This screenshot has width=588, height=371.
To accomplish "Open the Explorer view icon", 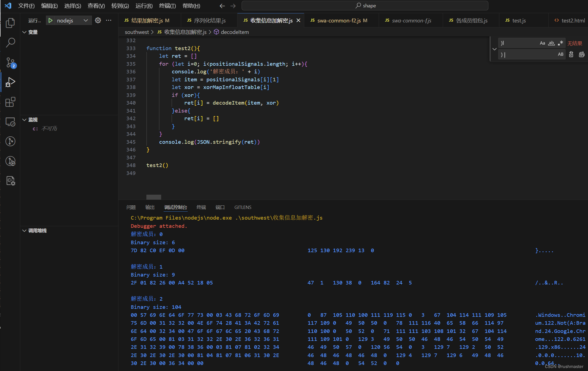I will pyautogui.click(x=10, y=23).
